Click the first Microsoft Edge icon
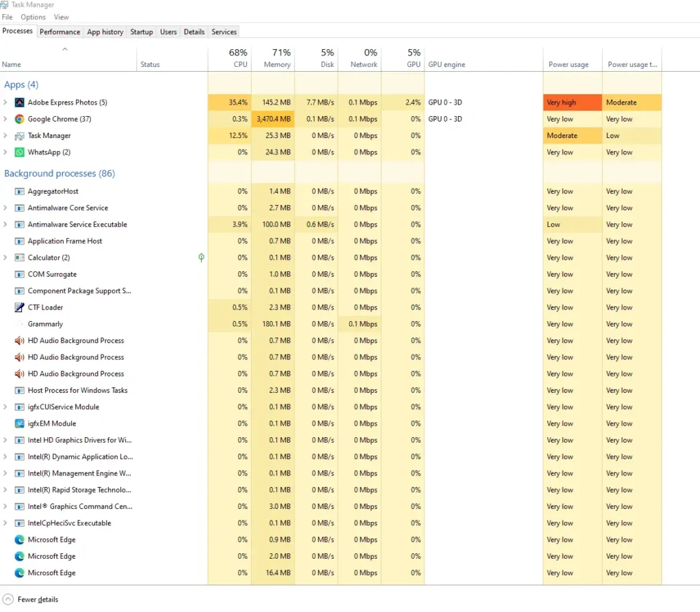 point(19,540)
